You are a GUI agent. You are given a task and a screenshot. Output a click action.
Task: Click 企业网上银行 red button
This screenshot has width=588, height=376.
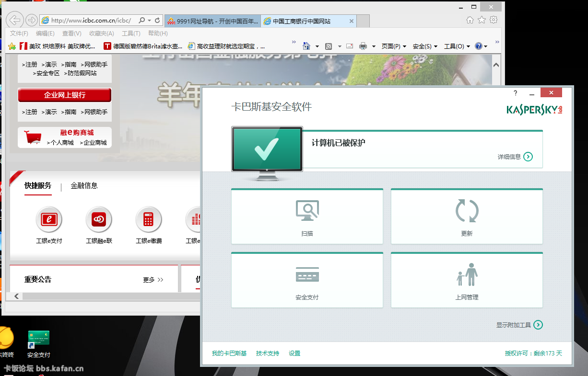pyautogui.click(x=65, y=95)
